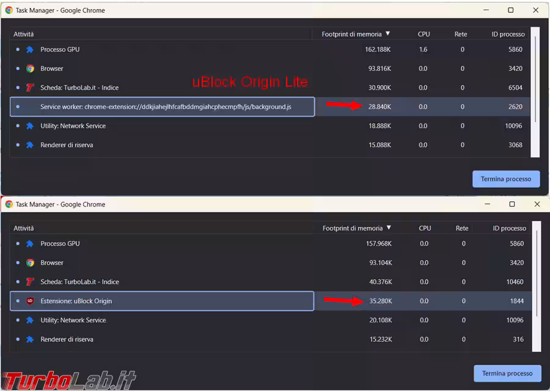Sort by CPU column in bottom window
The image size is (550, 392).
(425, 228)
